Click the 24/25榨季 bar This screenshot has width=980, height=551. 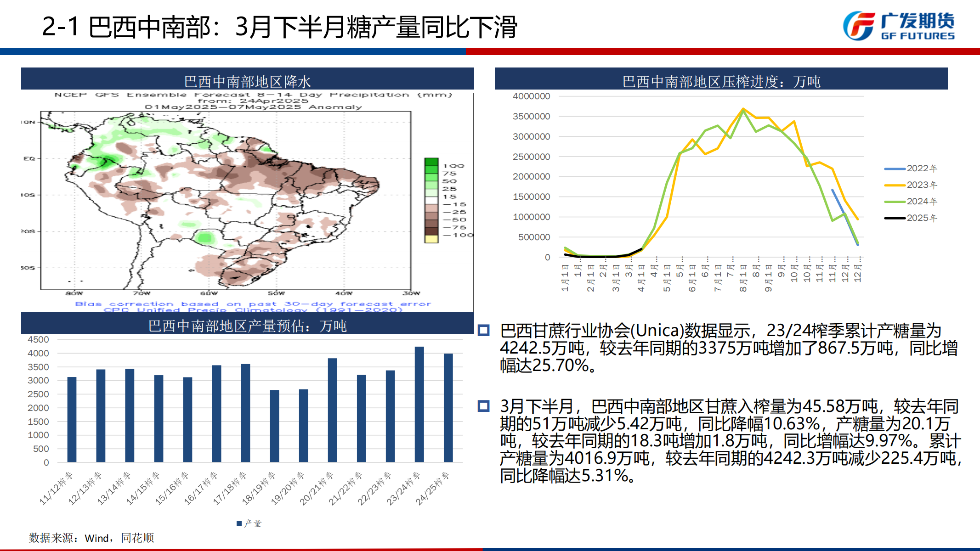tap(448, 408)
